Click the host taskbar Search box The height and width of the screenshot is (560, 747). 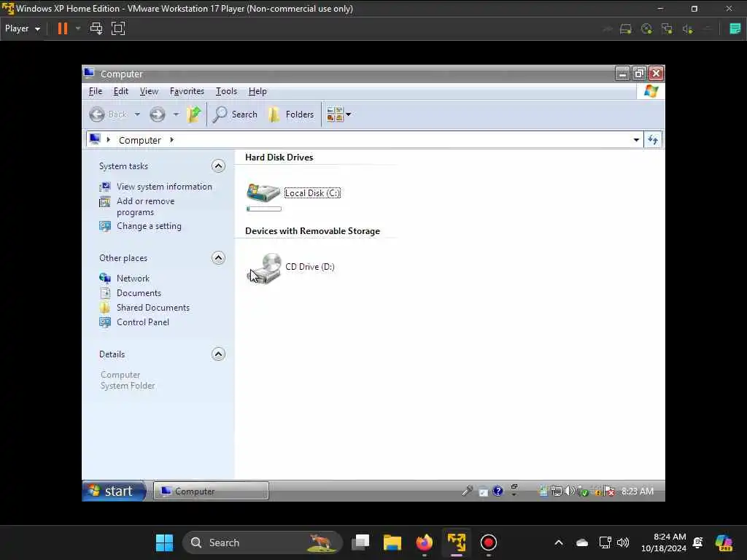(x=263, y=542)
